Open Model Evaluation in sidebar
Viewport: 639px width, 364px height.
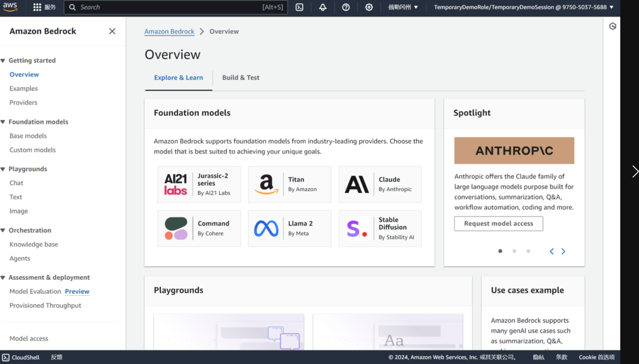click(35, 291)
